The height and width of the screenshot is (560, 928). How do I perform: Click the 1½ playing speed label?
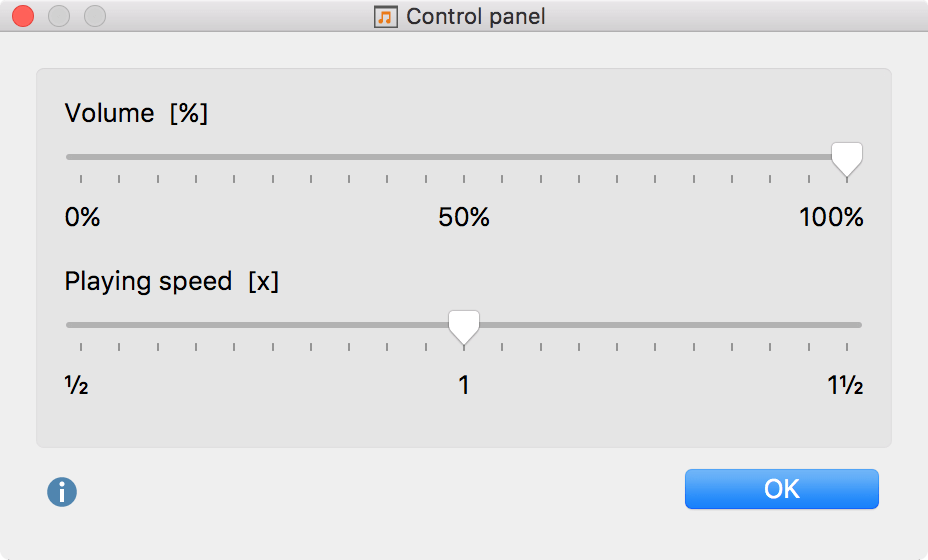(845, 385)
